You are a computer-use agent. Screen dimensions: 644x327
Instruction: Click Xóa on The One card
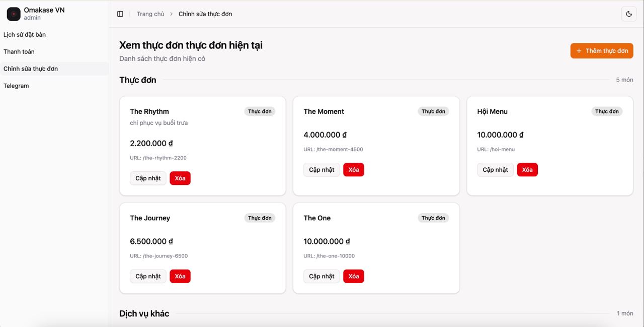click(354, 276)
